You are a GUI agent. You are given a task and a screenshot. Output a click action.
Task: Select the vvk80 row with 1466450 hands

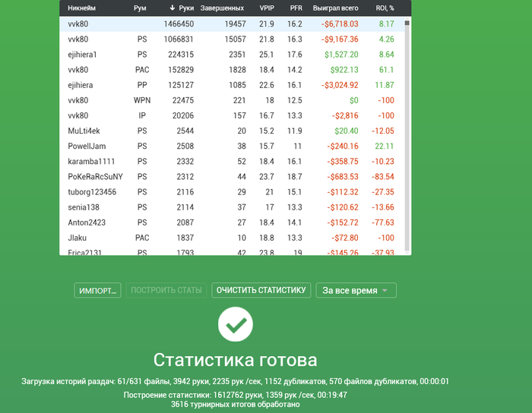(x=232, y=24)
